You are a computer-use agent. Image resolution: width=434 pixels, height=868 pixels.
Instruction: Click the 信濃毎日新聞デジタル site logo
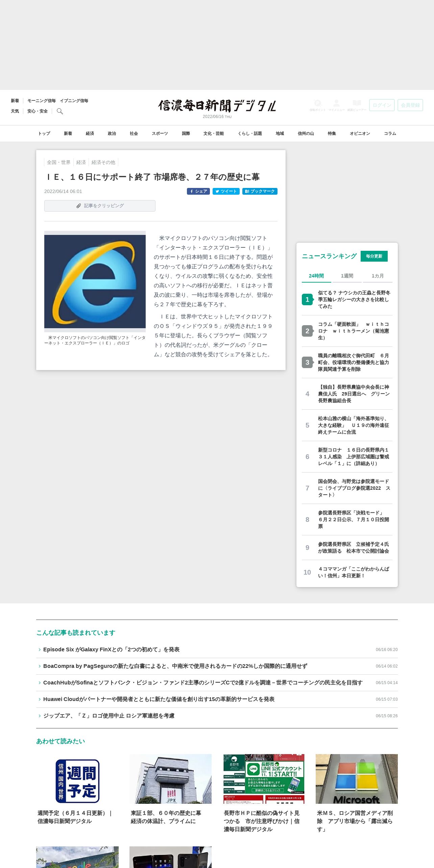[x=217, y=105]
